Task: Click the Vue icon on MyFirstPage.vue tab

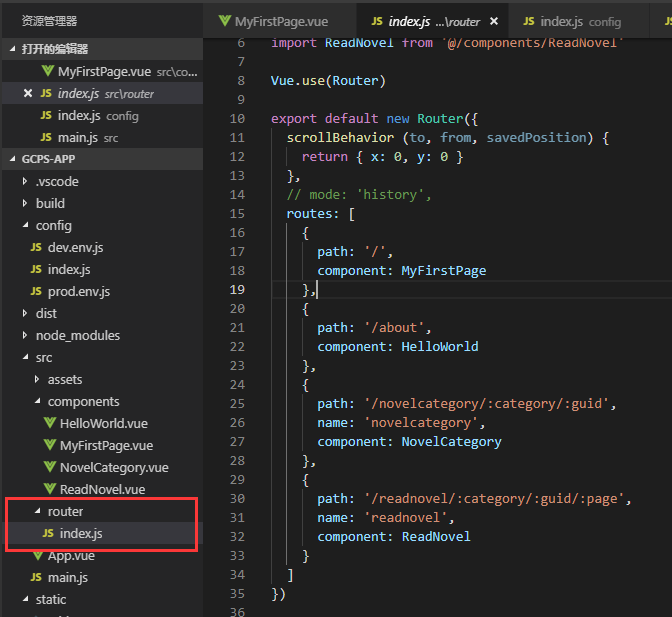Action: pos(225,21)
